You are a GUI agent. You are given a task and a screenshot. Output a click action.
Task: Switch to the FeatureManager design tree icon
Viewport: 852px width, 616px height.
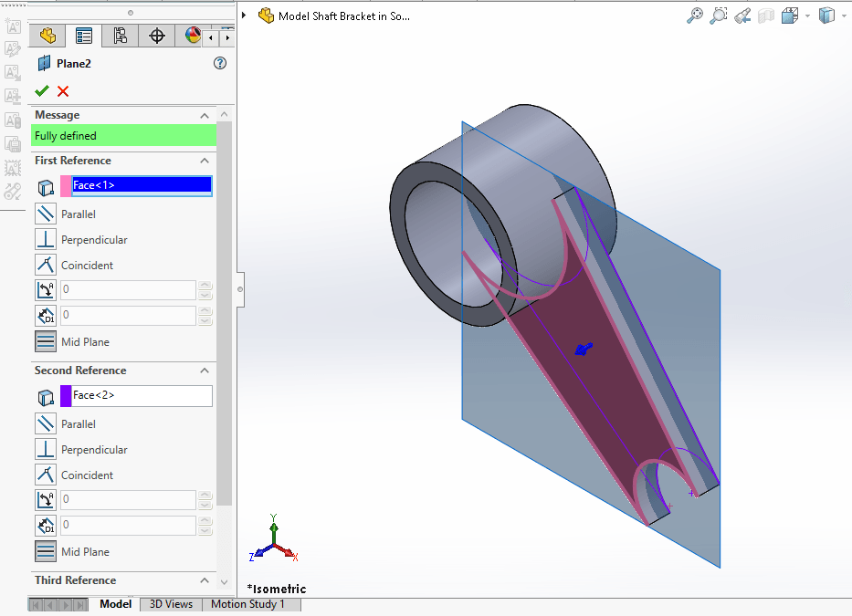[47, 35]
